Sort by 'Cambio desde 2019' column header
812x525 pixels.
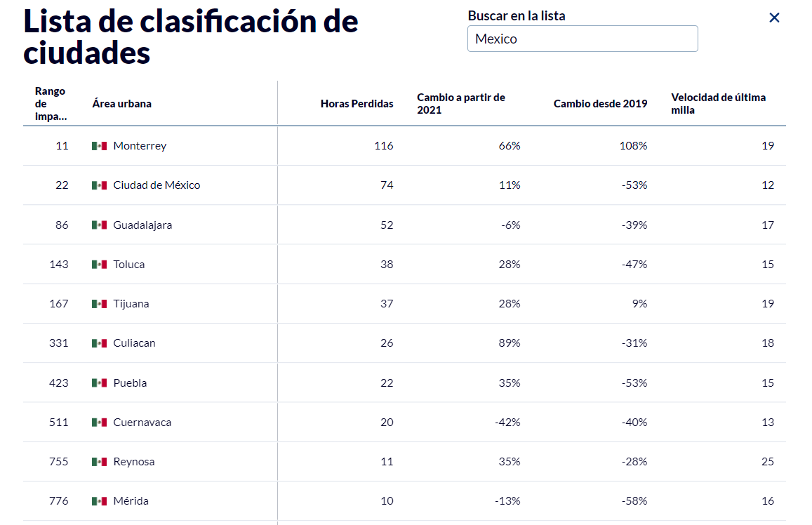point(600,104)
